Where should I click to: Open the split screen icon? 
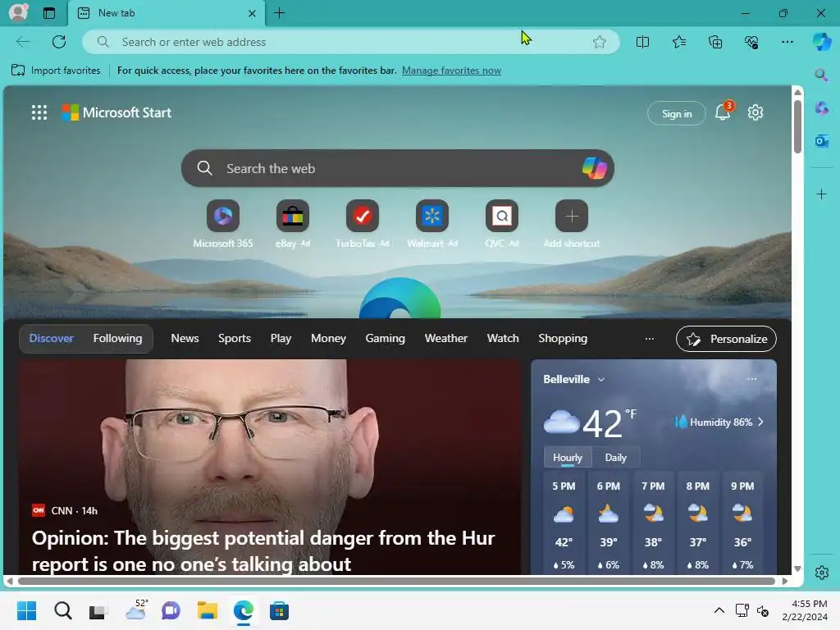click(x=642, y=42)
